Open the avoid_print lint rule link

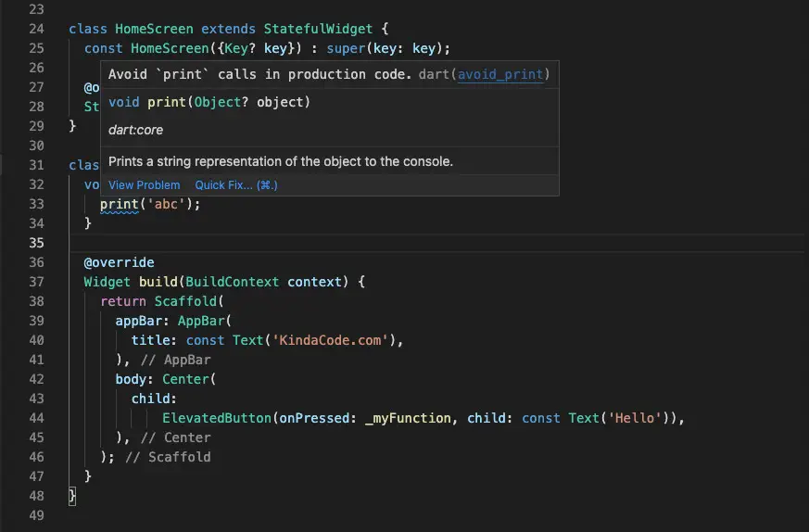click(500, 74)
